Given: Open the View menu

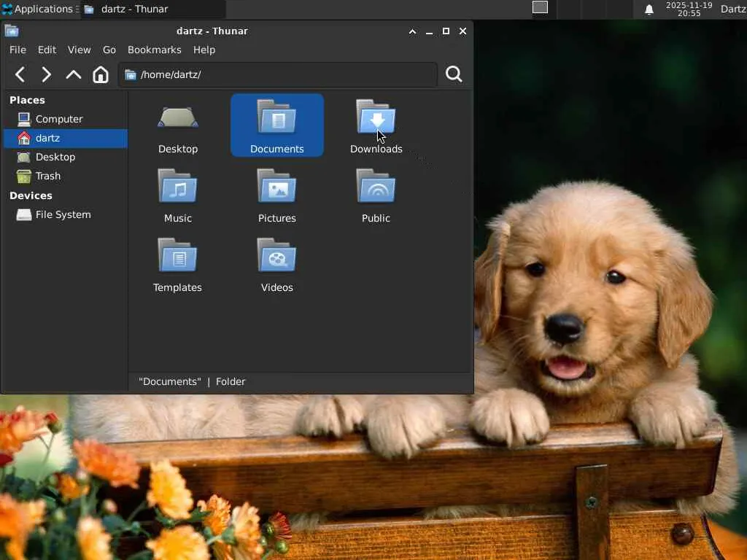Looking at the screenshot, I should (79, 50).
